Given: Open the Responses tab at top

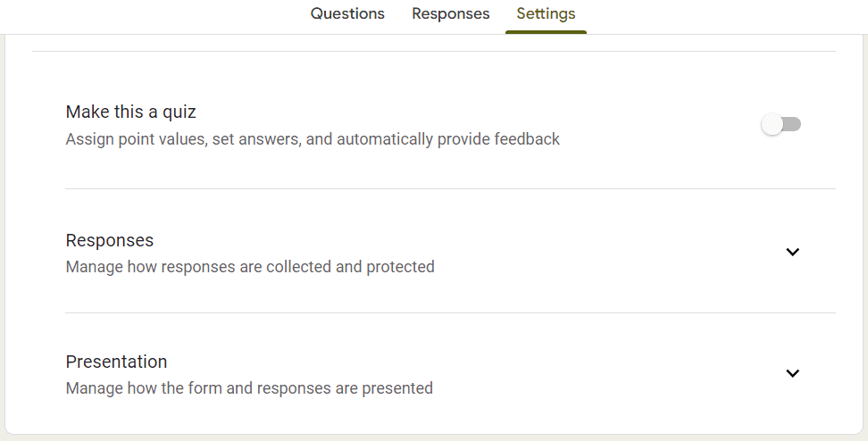Looking at the screenshot, I should pos(451,13).
